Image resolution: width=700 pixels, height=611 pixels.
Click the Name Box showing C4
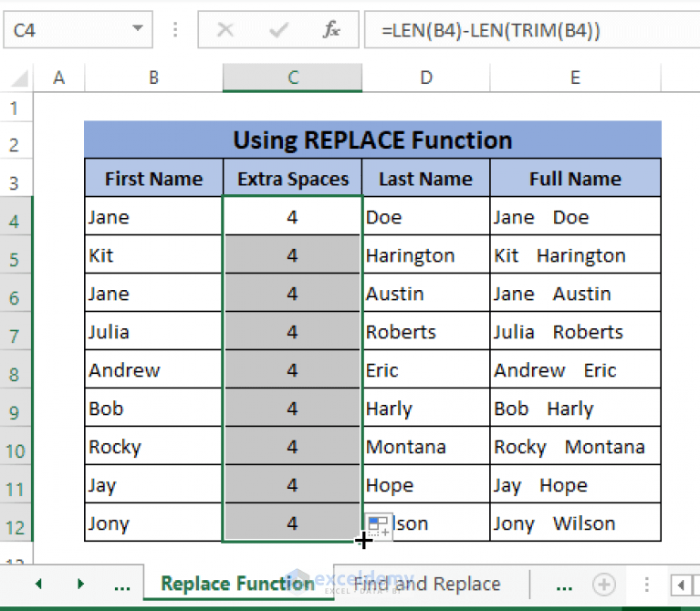78,30
